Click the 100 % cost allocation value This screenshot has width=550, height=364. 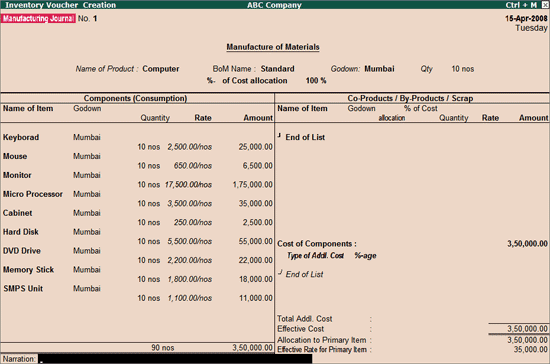(316, 81)
